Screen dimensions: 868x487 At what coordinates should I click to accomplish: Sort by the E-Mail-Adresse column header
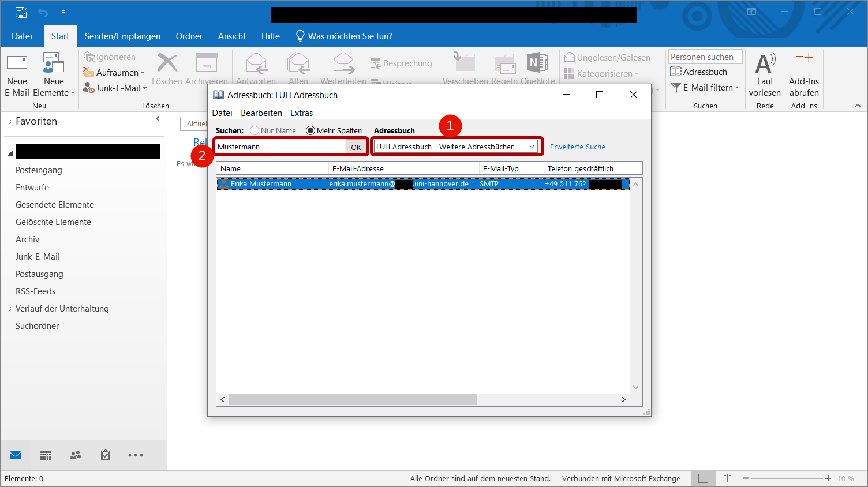click(x=404, y=168)
